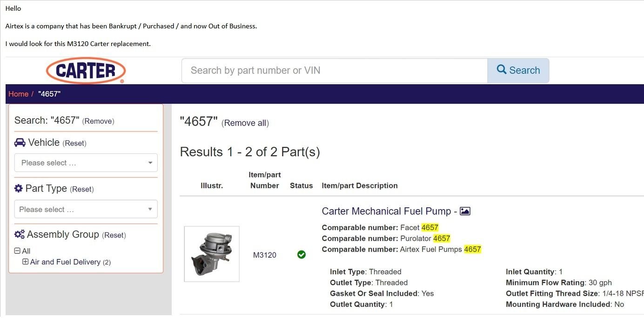
Task: Open the Part Type dropdown
Action: pos(86,209)
